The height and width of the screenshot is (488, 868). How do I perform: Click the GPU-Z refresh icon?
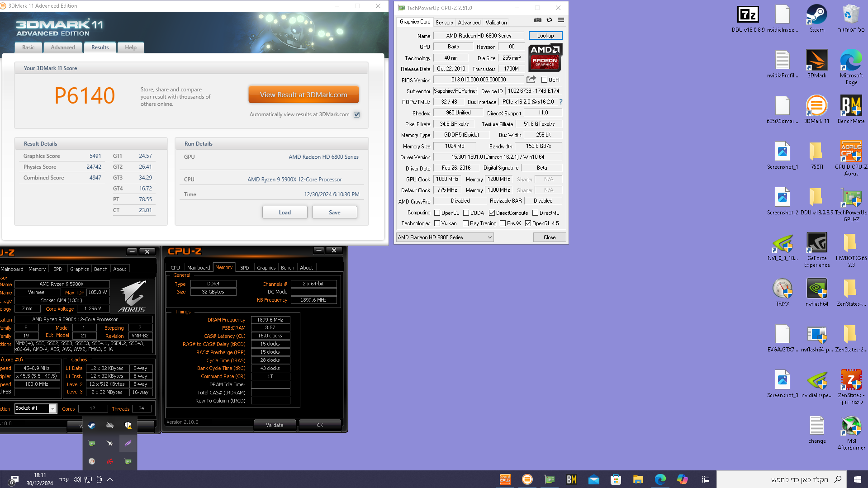549,20
